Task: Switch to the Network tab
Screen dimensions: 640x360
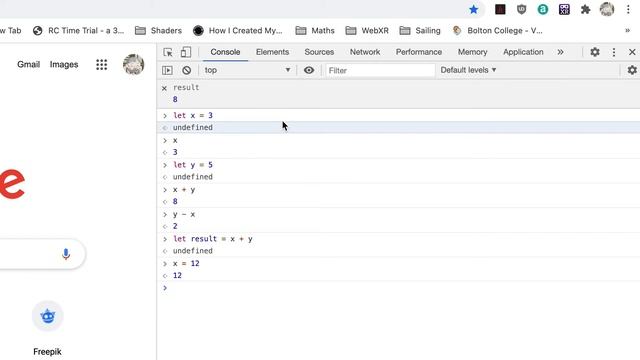Action: pyautogui.click(x=365, y=52)
